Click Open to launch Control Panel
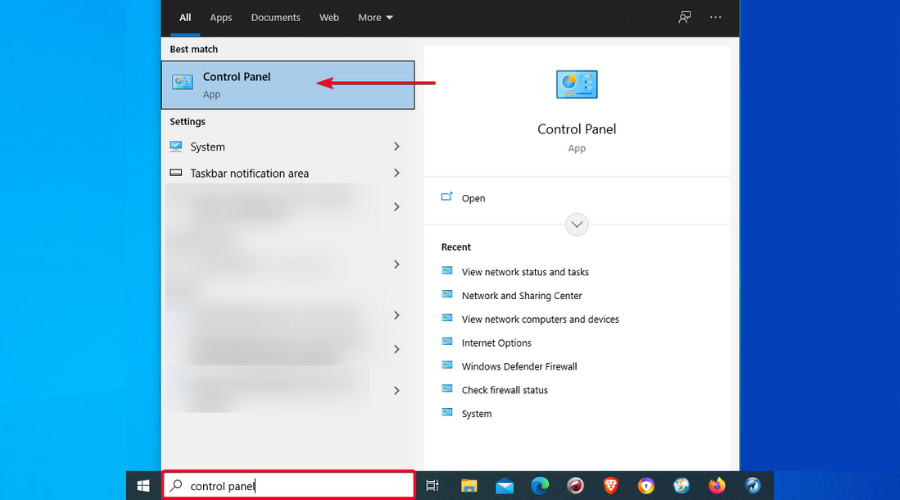900x500 pixels. [474, 198]
